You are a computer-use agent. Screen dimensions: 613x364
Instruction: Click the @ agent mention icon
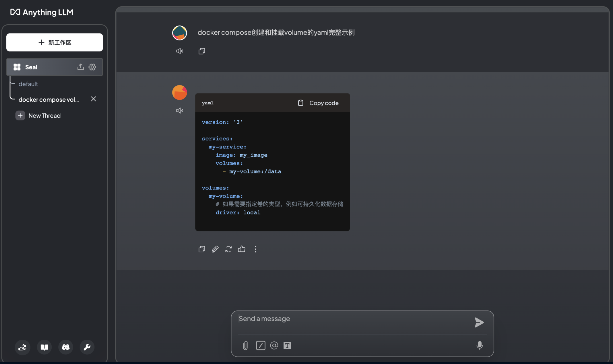click(274, 345)
